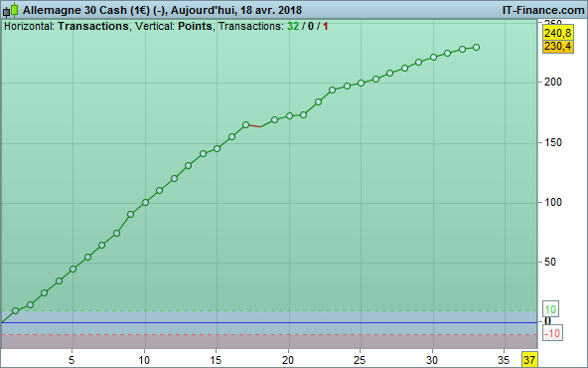
Task: Click the '15' horizontal axis label
Action: coord(216,360)
